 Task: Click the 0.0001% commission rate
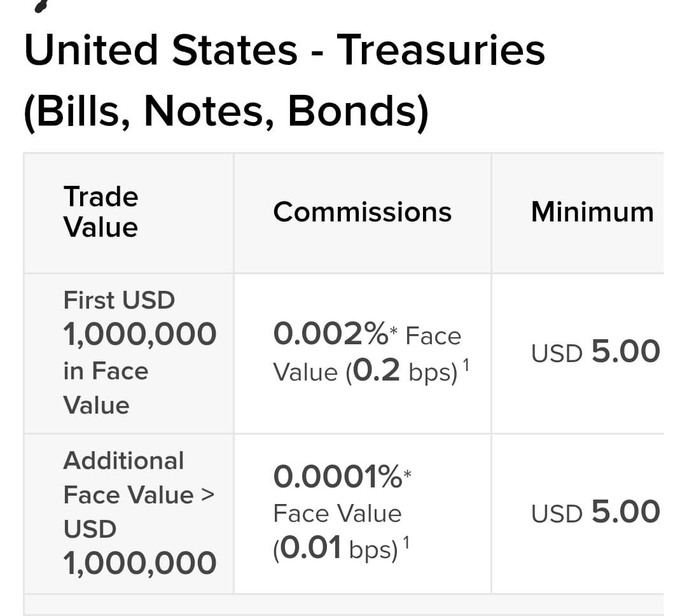pyautogui.click(x=337, y=477)
